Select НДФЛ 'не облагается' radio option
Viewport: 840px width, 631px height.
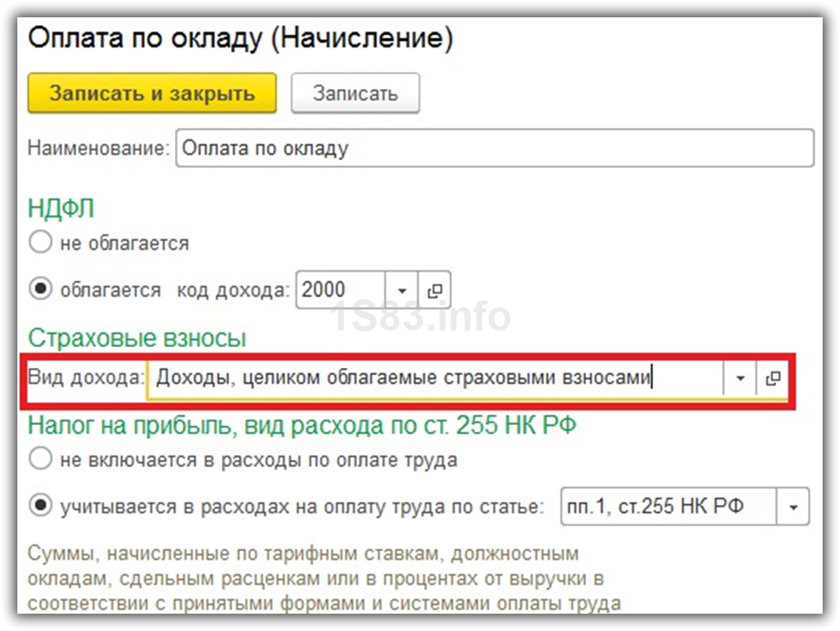point(41,243)
